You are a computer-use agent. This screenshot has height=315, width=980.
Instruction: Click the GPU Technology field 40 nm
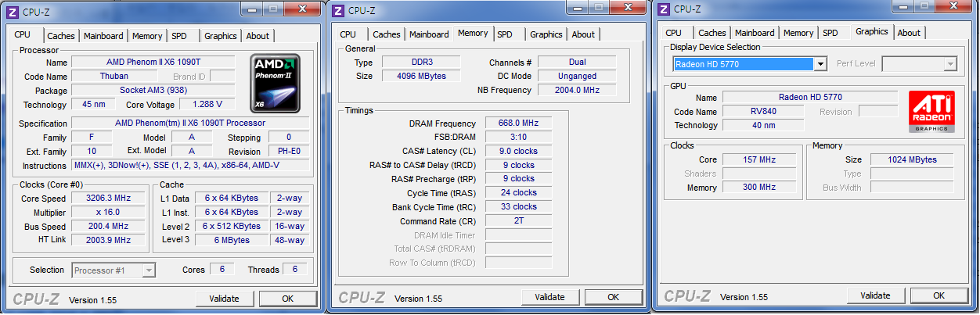(x=763, y=125)
